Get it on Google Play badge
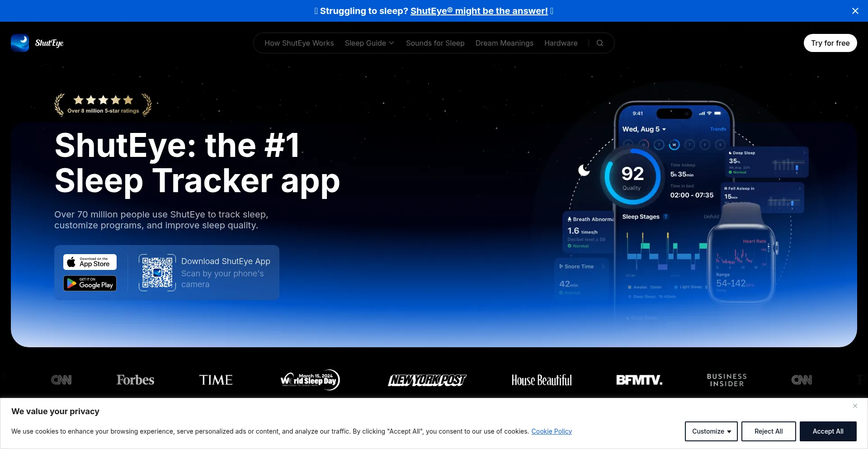 coord(90,284)
